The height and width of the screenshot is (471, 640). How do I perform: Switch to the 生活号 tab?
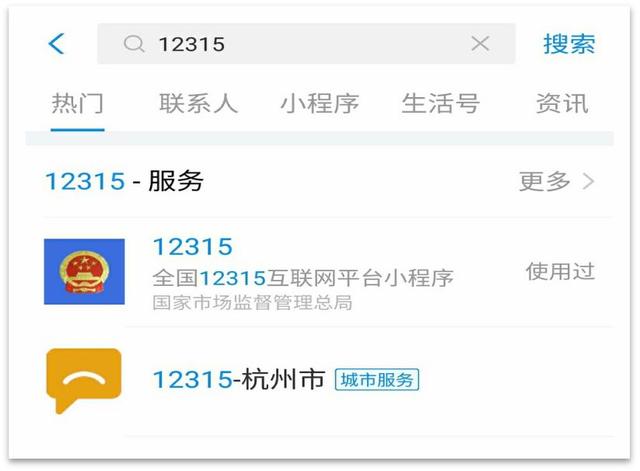(x=440, y=104)
